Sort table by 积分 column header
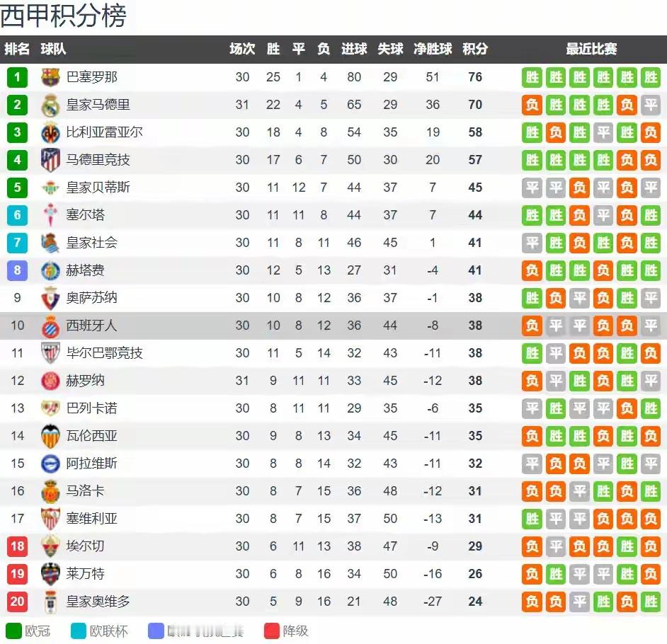This screenshot has width=667, height=644. [475, 50]
